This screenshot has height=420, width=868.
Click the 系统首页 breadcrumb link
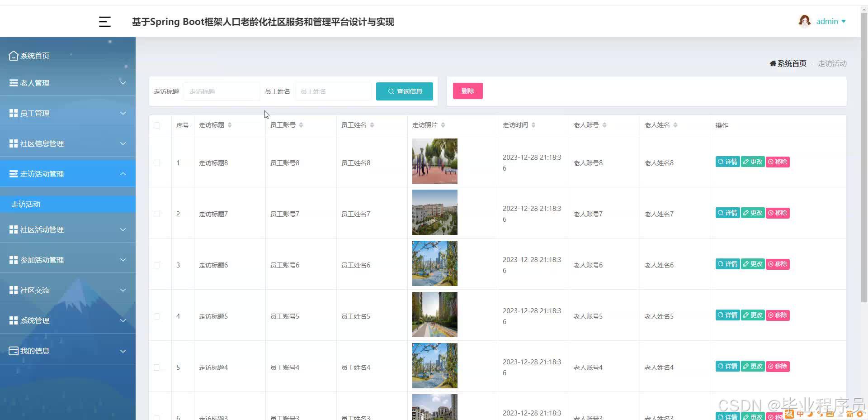tap(792, 63)
